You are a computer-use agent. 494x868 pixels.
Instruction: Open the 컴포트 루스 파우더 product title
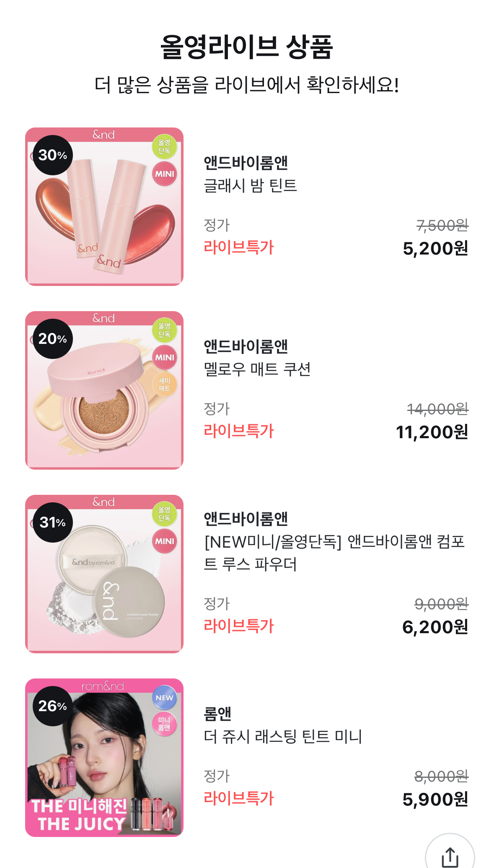click(334, 553)
